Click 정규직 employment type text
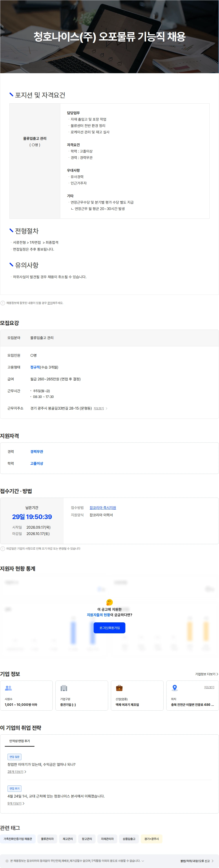219x868 pixels. (35, 367)
